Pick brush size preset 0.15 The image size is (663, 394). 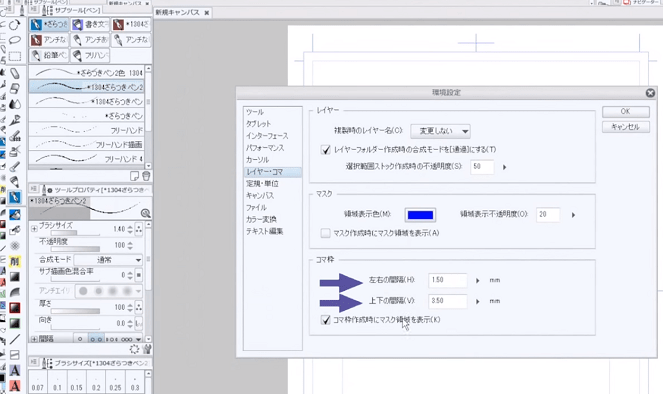(x=77, y=382)
